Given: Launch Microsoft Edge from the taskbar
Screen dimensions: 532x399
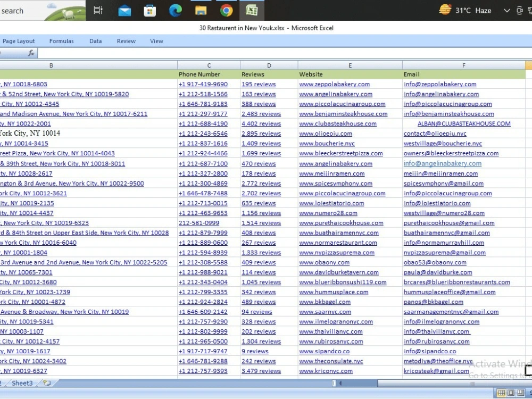Looking at the screenshot, I should pos(176,11).
